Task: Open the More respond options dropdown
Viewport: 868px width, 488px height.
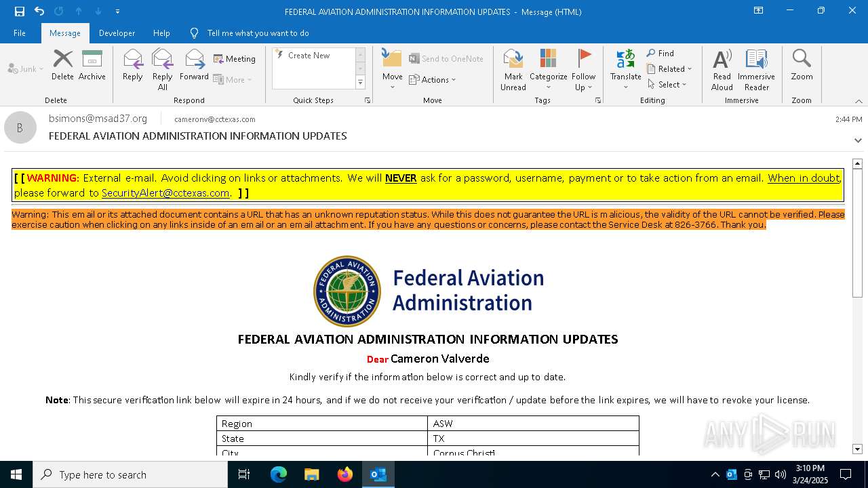Action: click(233, 79)
